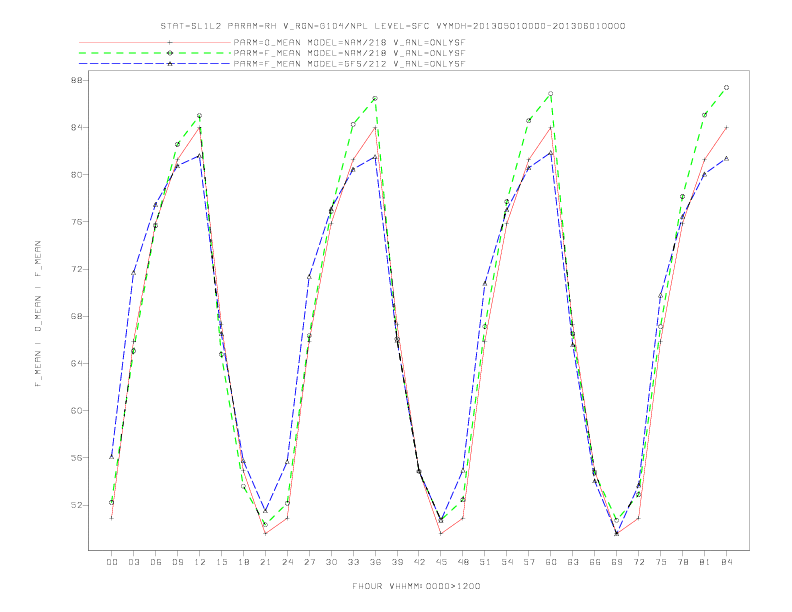
Task: Click x-axis tick label 54
Action: [507, 562]
